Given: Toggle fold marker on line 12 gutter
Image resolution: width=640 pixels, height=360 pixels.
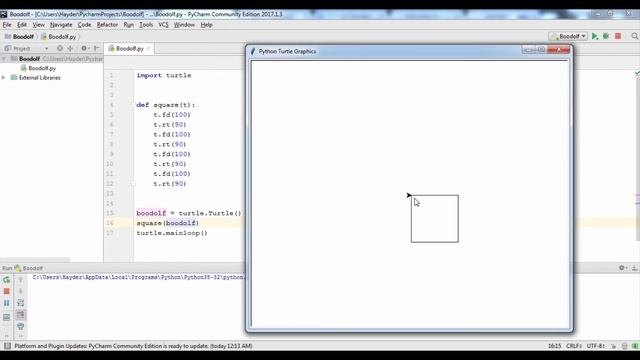Looking at the screenshot, I should [x=133, y=184].
